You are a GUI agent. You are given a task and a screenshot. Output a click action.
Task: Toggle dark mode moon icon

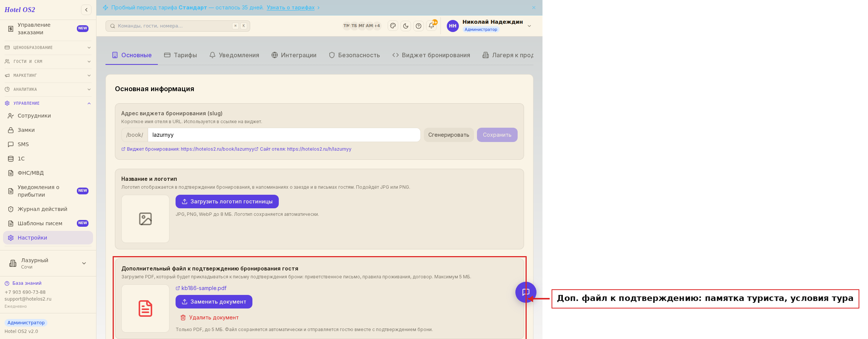pyautogui.click(x=406, y=26)
